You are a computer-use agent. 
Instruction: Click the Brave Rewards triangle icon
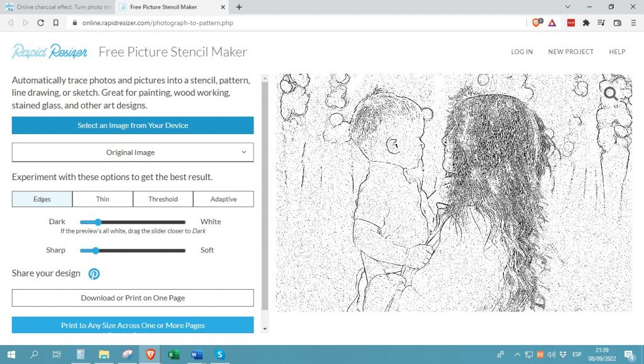(552, 23)
